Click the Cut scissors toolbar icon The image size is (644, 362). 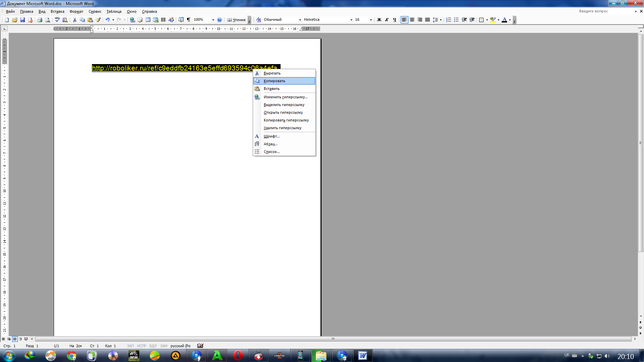pos(75,20)
